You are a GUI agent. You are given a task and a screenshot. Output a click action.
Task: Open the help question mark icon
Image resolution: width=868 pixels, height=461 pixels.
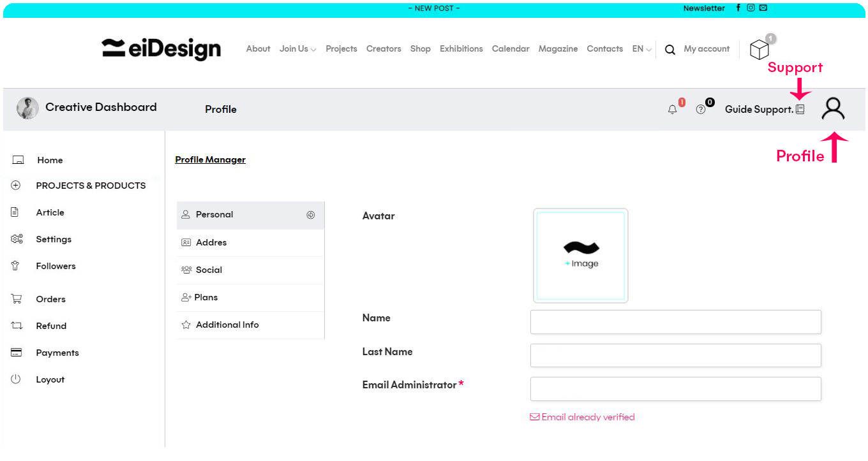coord(701,110)
